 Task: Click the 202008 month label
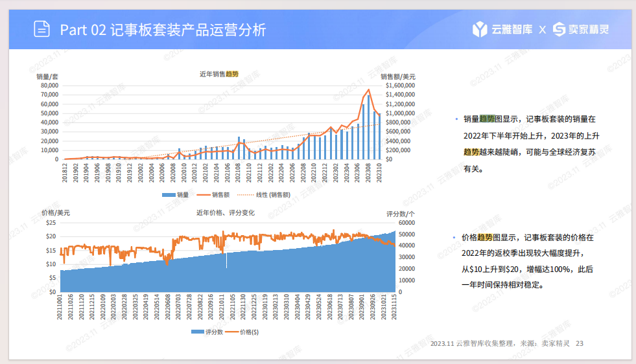[x=173, y=173]
